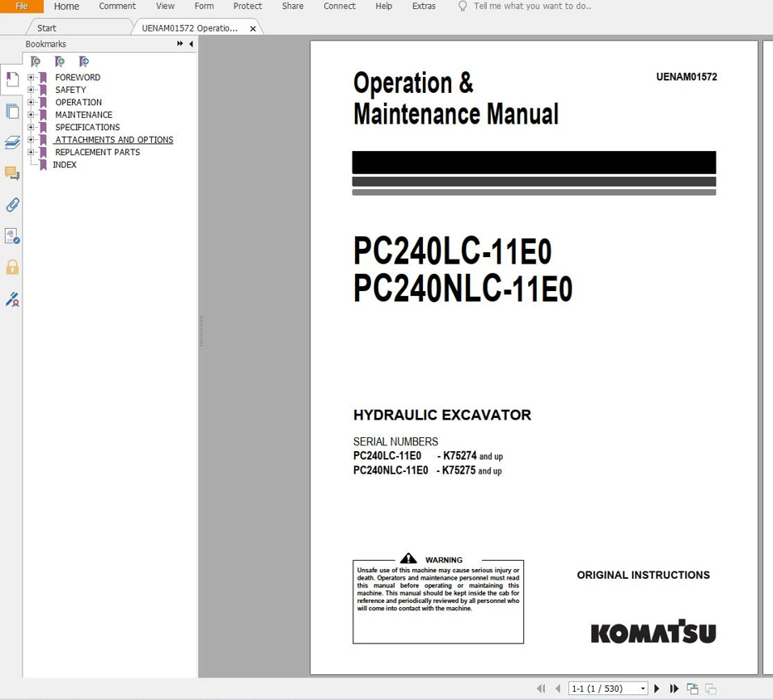The width and height of the screenshot is (773, 700).
Task: Expand the ATTACHMENTS AND OPTIONS bookmark
Action: coord(31,139)
